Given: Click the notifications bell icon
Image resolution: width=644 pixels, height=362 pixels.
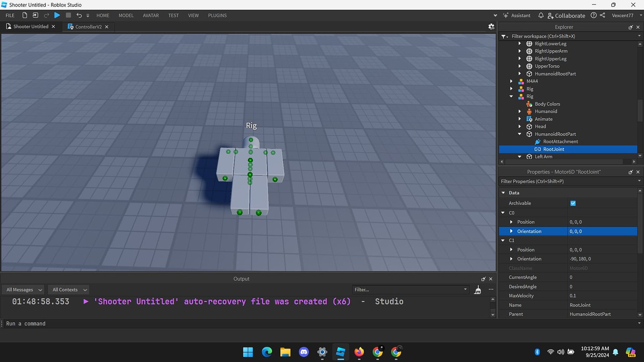Looking at the screenshot, I should 541,15.
